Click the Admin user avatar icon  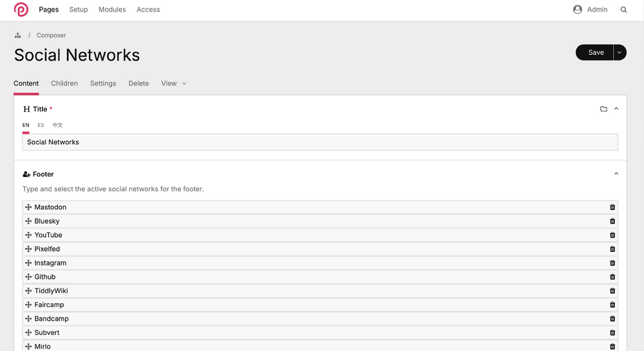tap(578, 10)
